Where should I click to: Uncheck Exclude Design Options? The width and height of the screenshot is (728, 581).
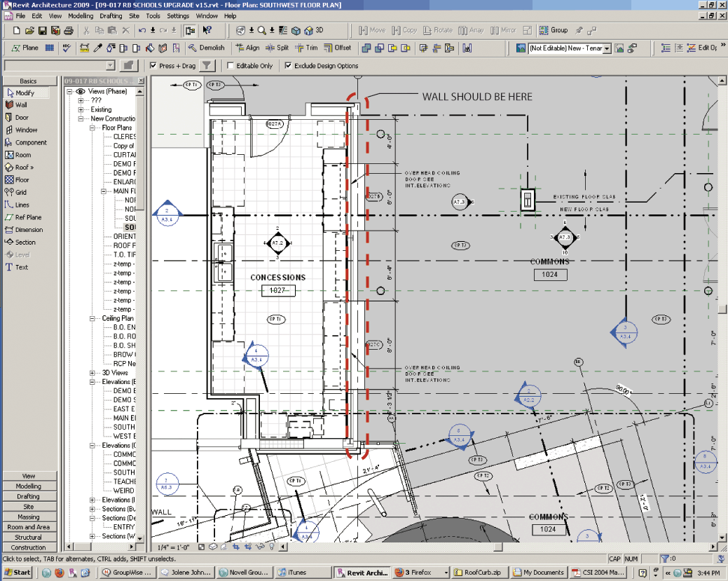[288, 66]
